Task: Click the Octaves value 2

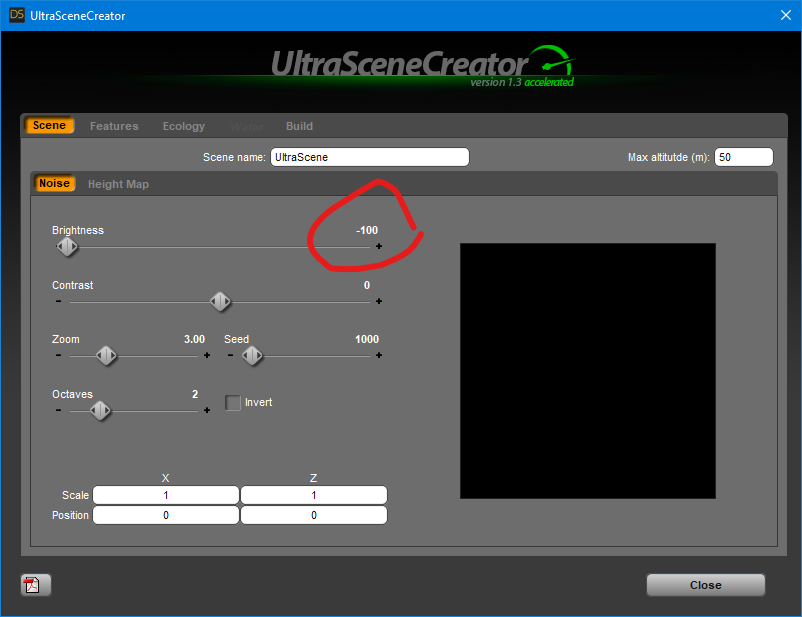Action: [195, 394]
